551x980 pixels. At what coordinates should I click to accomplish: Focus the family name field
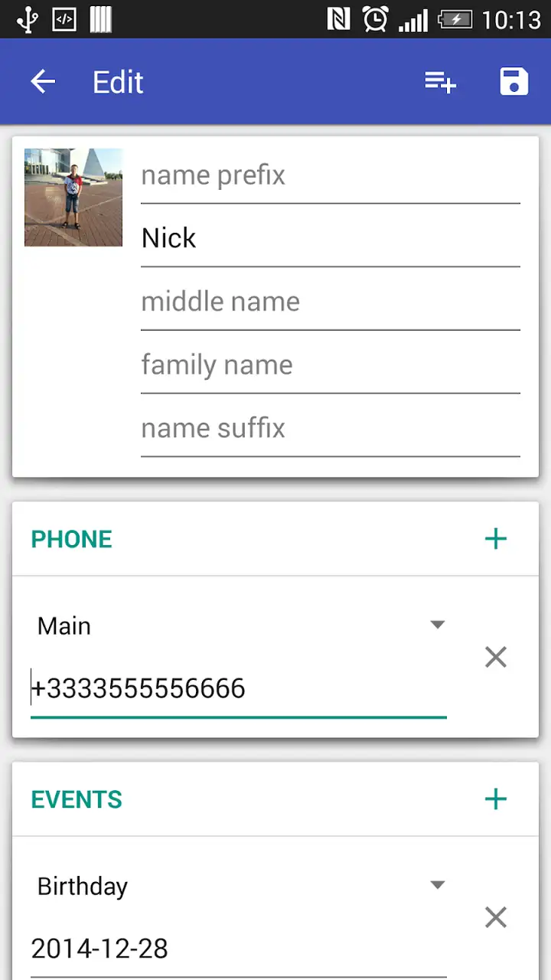pyautogui.click(x=331, y=365)
